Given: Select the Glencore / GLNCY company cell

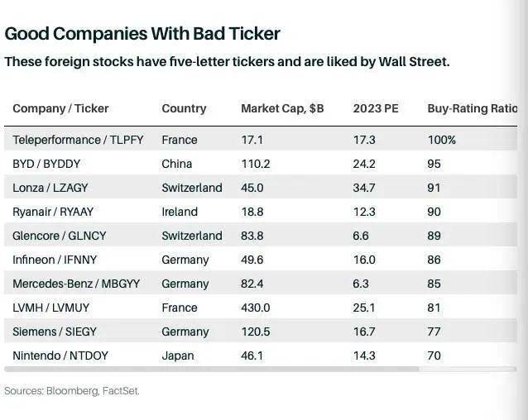Looking at the screenshot, I should pos(60,236).
